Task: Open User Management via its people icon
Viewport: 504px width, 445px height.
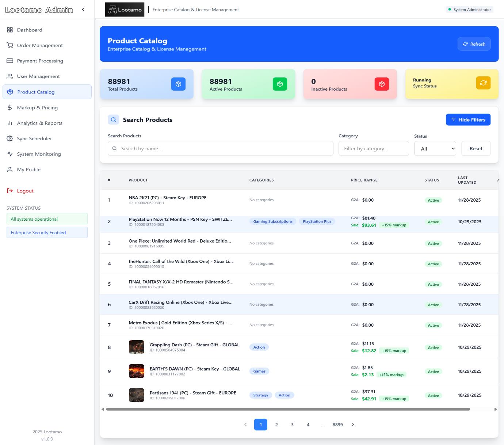Action: 10,76
